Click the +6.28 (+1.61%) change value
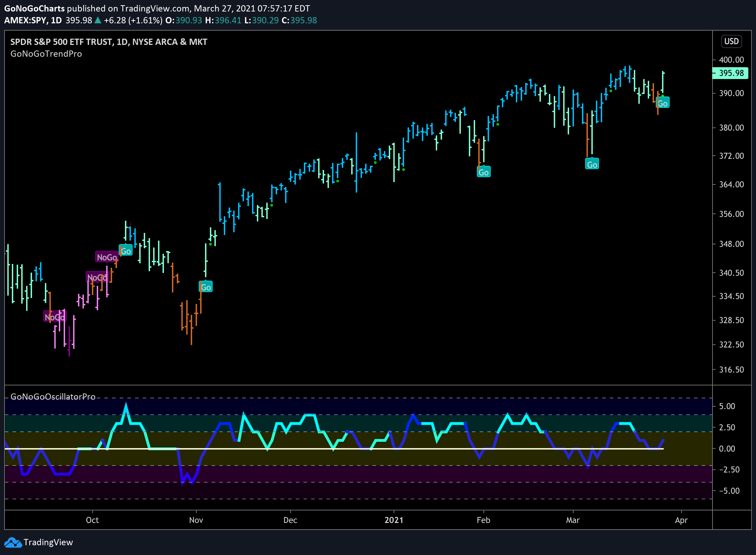756x555 pixels. point(133,21)
